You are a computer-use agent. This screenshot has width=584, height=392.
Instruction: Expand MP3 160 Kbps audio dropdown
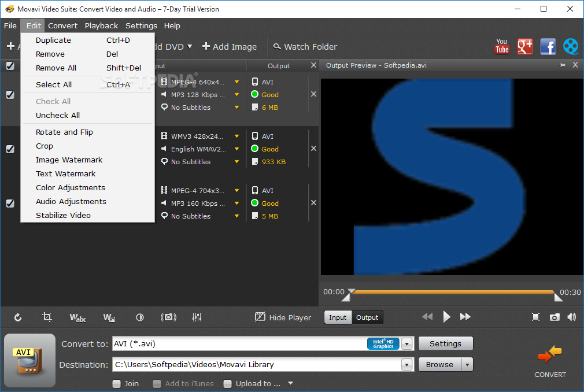pos(236,204)
